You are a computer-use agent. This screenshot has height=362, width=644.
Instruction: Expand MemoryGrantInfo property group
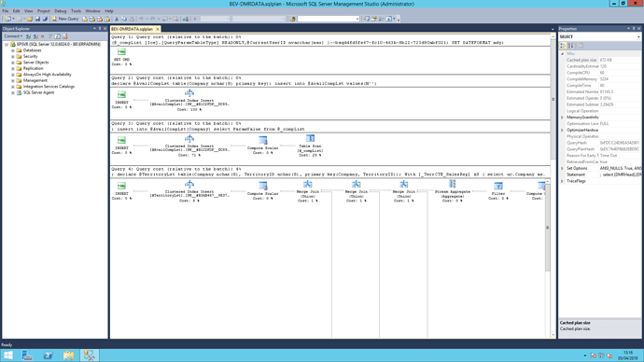click(562, 118)
